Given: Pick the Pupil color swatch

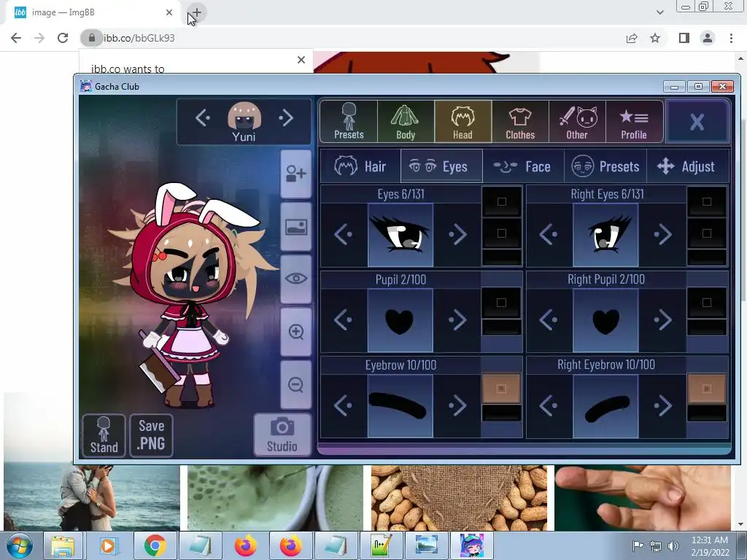Looking at the screenshot, I should click(502, 303).
